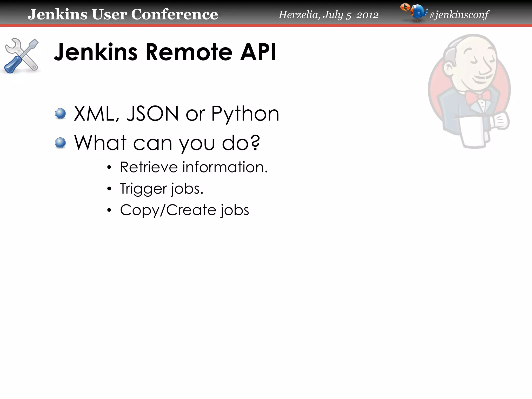Click the 'Retrieve information.' sub-bullet
532x399 pixels.
pos(194,167)
